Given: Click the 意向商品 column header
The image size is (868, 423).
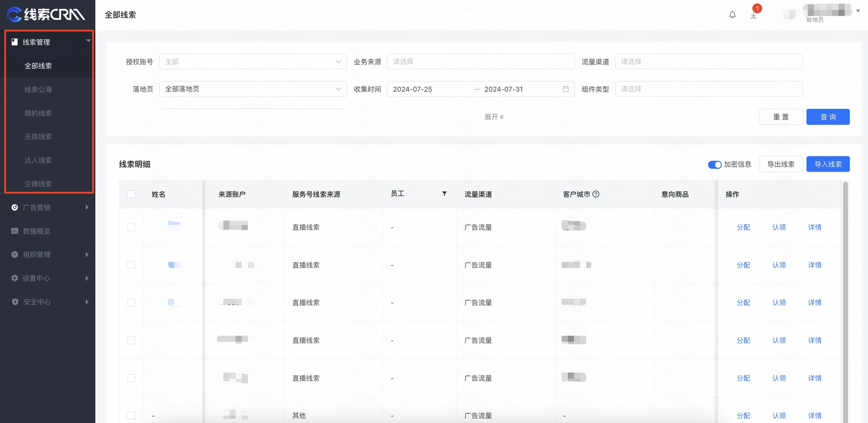Looking at the screenshot, I should 675,194.
